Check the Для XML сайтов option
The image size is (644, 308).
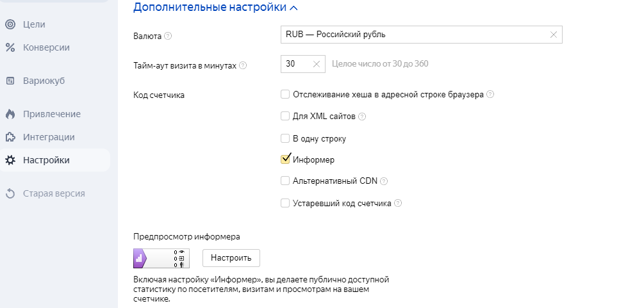click(x=286, y=117)
